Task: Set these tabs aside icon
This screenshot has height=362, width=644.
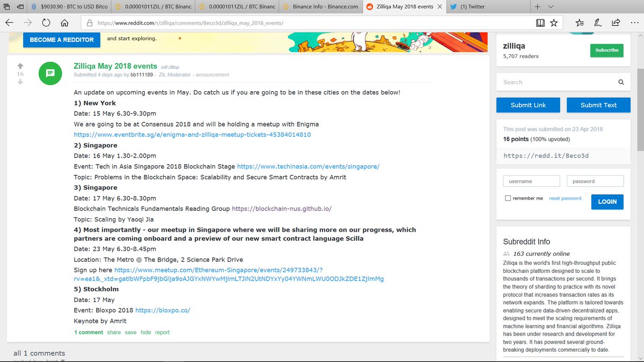Action: [x=19, y=7]
